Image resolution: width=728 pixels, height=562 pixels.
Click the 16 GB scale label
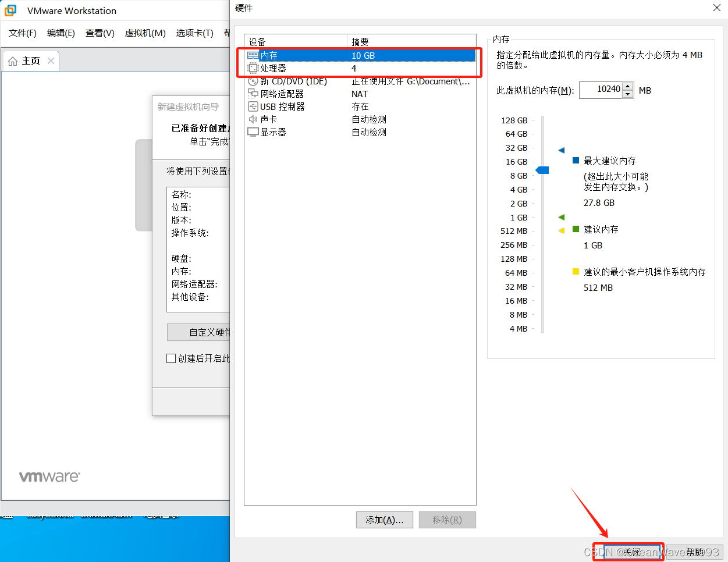click(x=516, y=162)
